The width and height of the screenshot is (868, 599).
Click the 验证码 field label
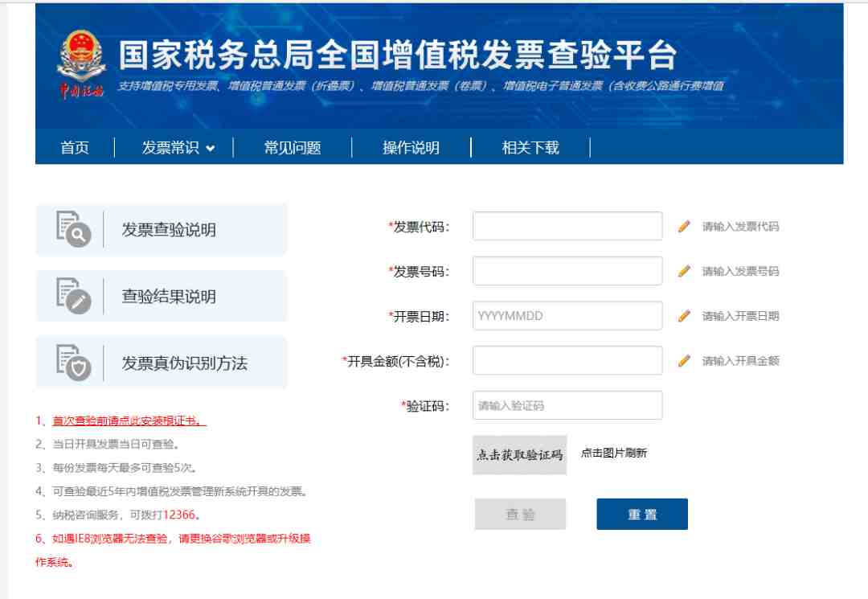(426, 406)
